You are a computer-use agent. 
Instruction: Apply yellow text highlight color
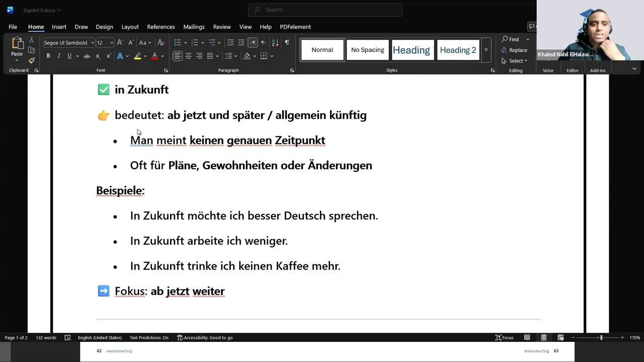pos(137,56)
